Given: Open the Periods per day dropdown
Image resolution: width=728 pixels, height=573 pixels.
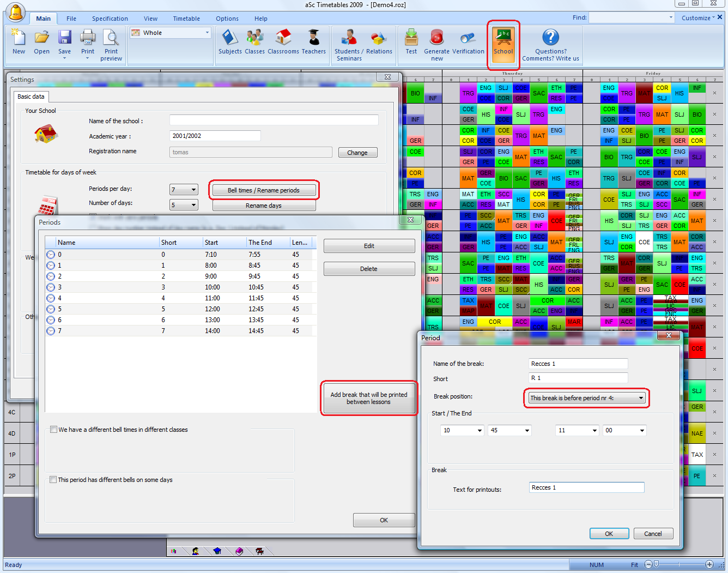Looking at the screenshot, I should [193, 190].
